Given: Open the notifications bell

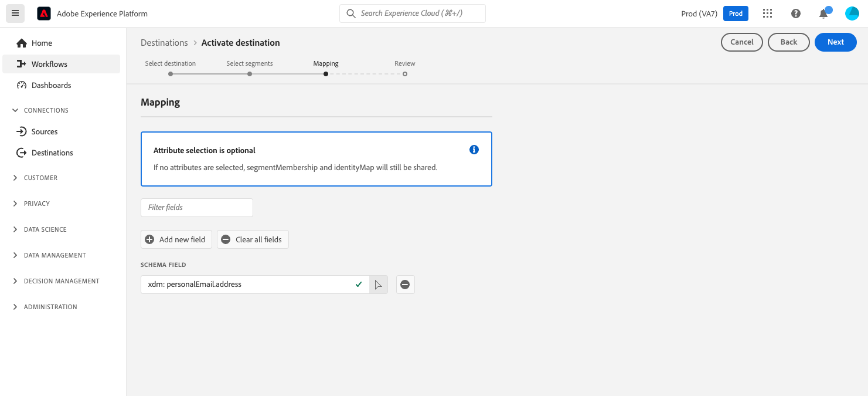Looking at the screenshot, I should (x=823, y=13).
